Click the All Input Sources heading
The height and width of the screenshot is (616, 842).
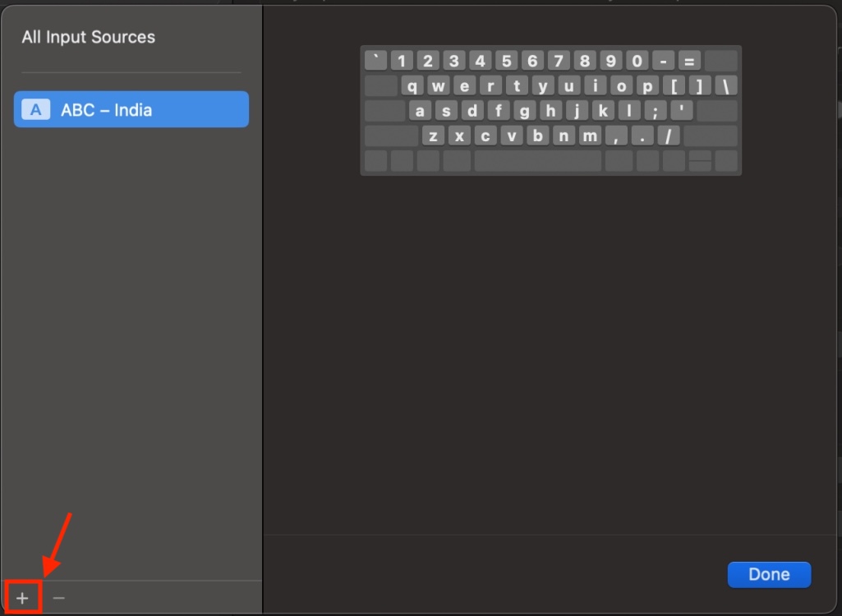[x=88, y=37]
